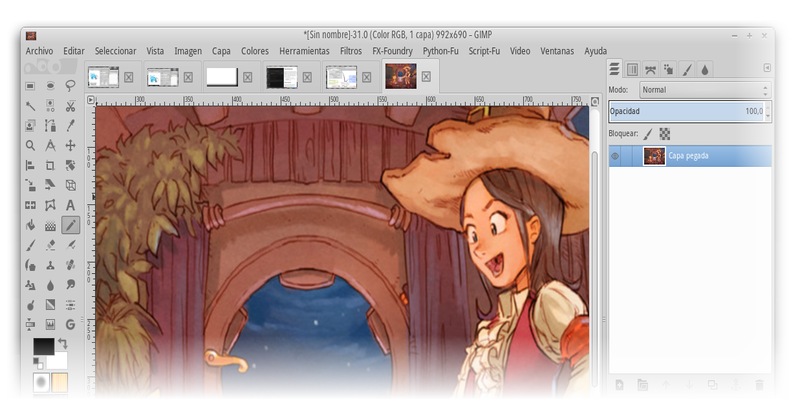Open the FX-Foundry menu

tap(392, 51)
